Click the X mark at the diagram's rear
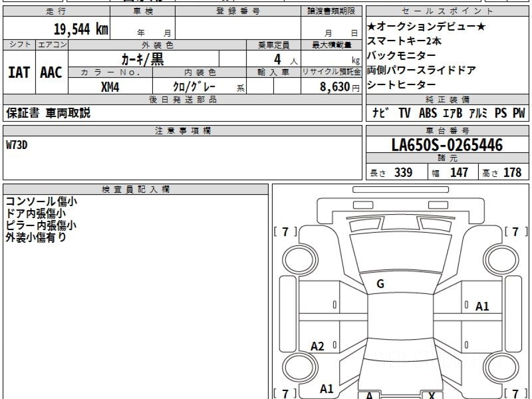The height and width of the screenshot is (399, 532). click(433, 396)
